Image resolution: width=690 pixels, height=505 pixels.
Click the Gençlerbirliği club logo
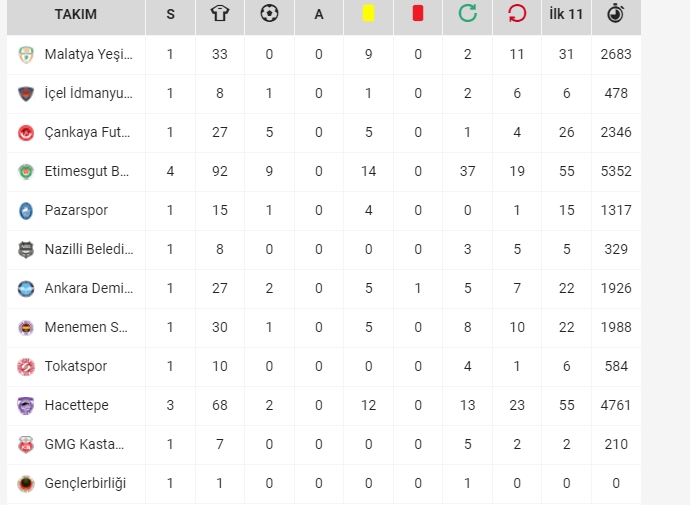click(x=26, y=483)
